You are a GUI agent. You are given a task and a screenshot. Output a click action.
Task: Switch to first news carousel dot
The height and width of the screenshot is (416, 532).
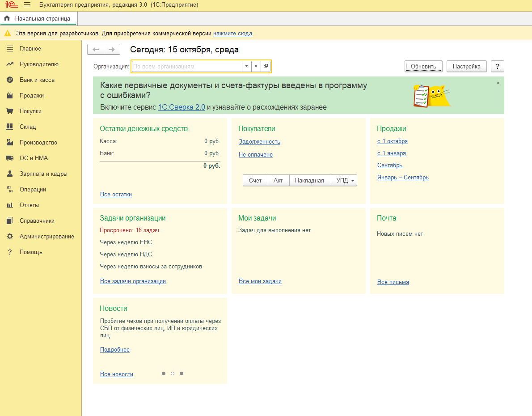pos(164,374)
